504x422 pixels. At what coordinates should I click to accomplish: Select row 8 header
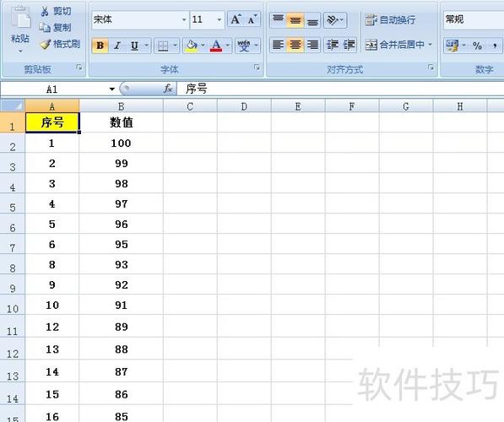[x=12, y=264]
